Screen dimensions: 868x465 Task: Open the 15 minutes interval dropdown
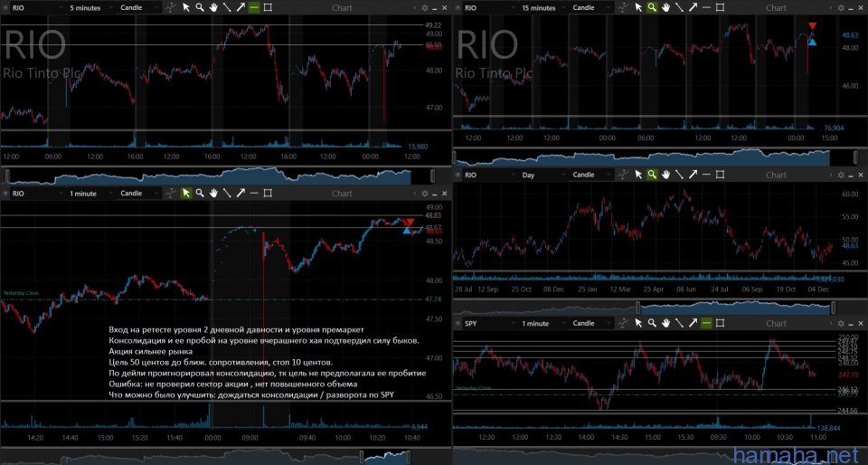543,8
